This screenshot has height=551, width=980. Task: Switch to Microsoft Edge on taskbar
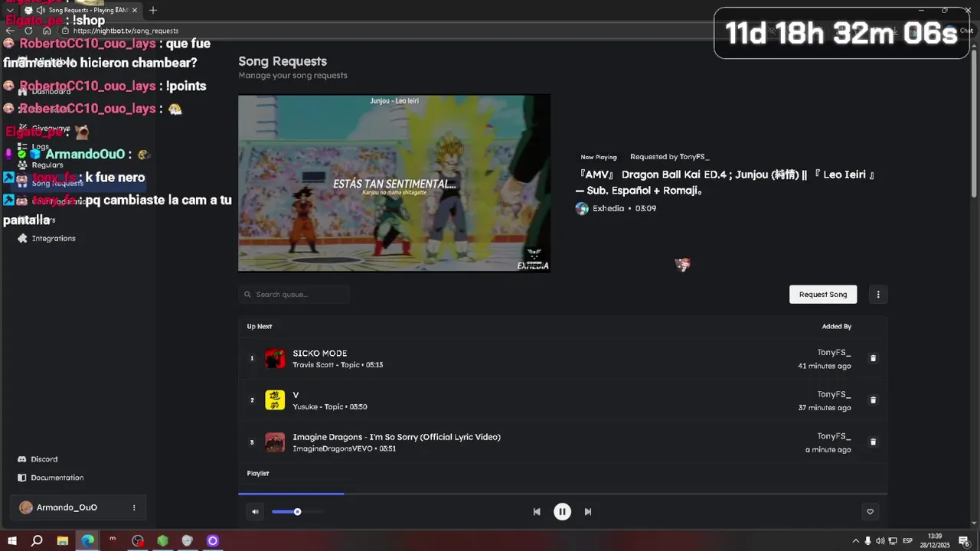coord(87,541)
